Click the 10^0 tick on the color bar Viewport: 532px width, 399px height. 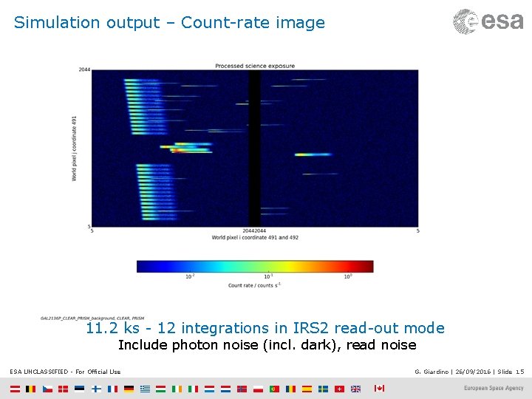point(348,276)
